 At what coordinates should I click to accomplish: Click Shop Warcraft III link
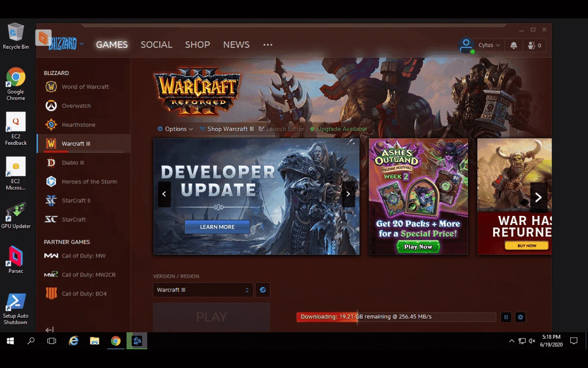(227, 129)
